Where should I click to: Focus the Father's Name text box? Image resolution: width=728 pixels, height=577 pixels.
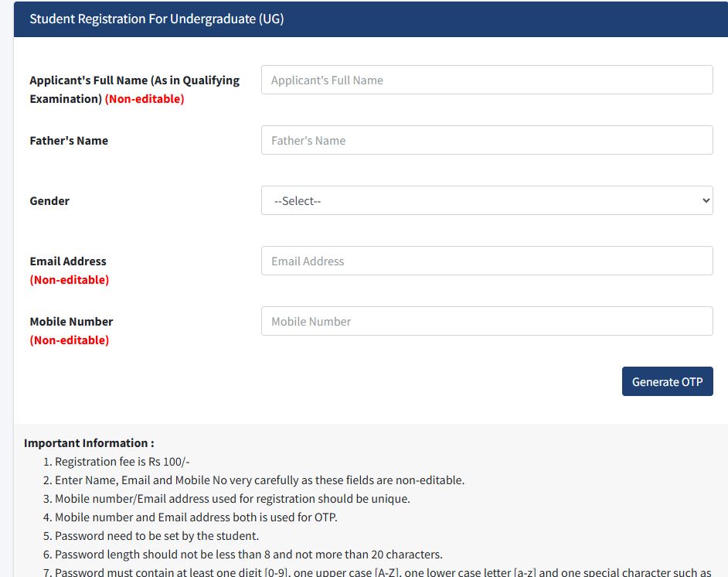pyautogui.click(x=487, y=140)
